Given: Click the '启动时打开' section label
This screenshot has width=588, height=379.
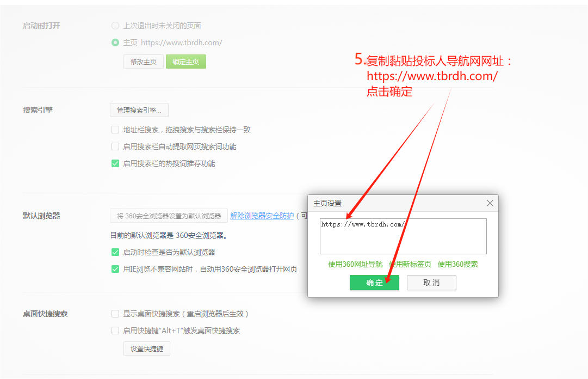Looking at the screenshot, I should point(41,26).
